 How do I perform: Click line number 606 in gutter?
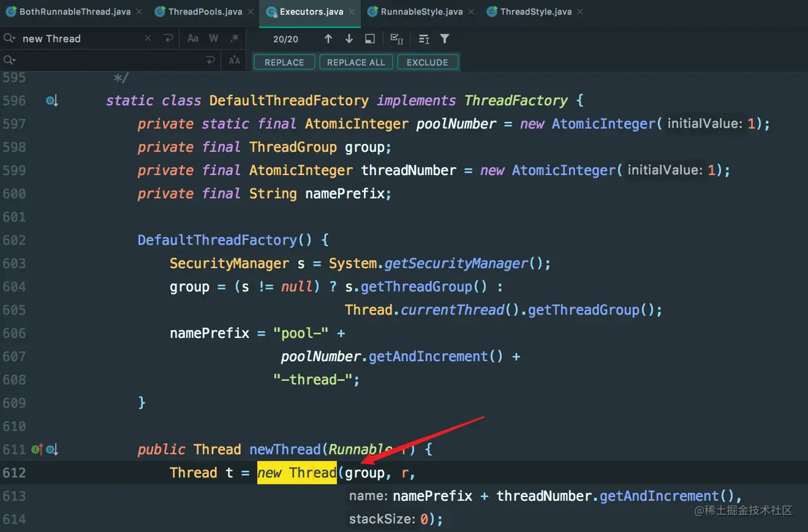click(x=14, y=333)
